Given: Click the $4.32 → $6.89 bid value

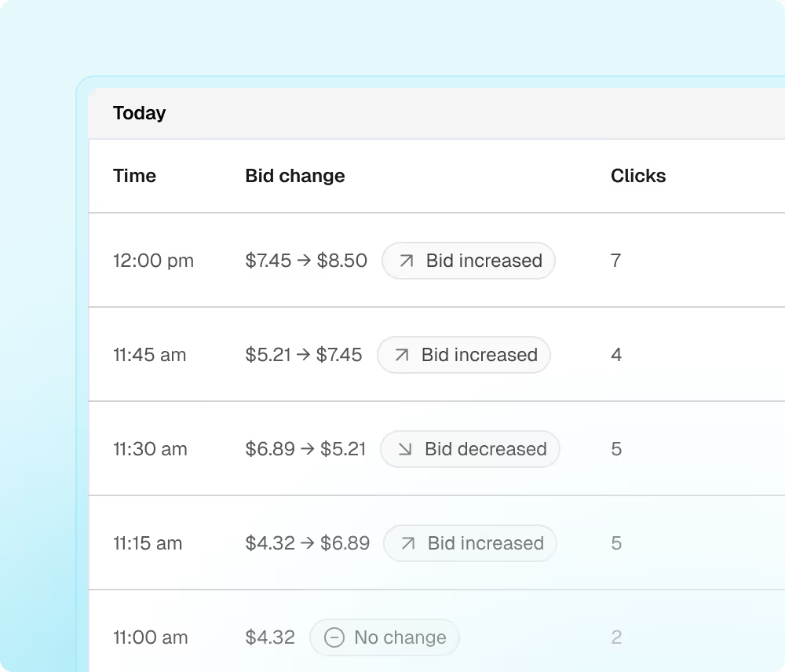Looking at the screenshot, I should 308,543.
